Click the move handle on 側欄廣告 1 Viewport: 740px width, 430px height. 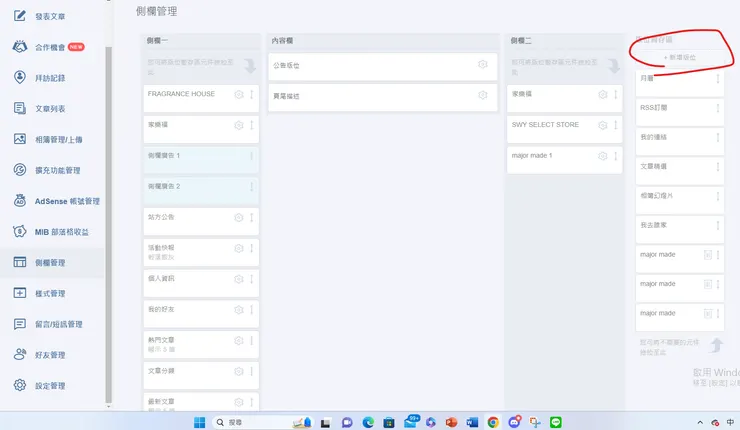point(252,156)
